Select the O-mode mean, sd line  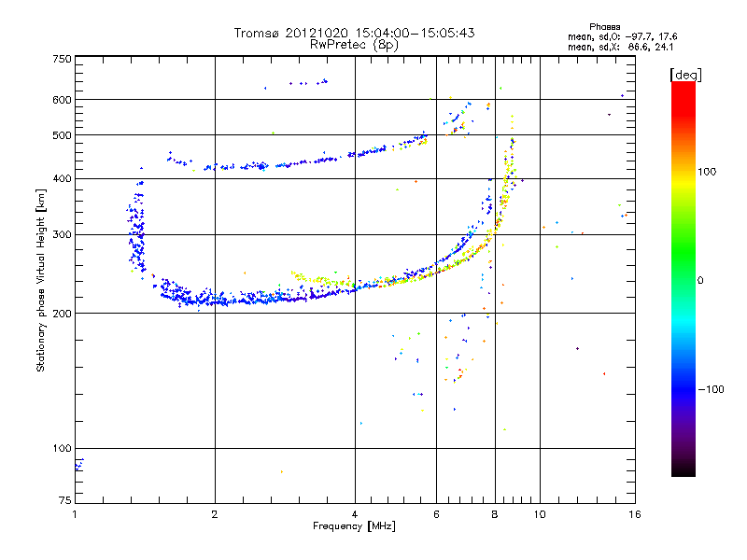coord(622,36)
